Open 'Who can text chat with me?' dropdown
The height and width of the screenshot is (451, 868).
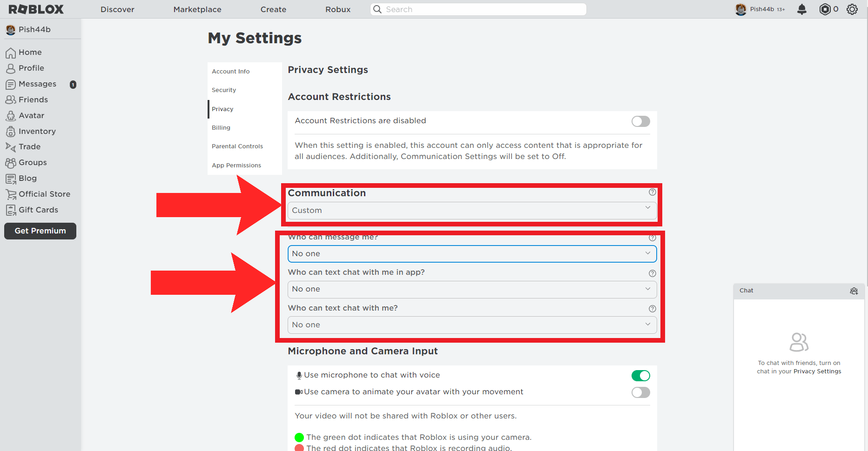(472, 325)
